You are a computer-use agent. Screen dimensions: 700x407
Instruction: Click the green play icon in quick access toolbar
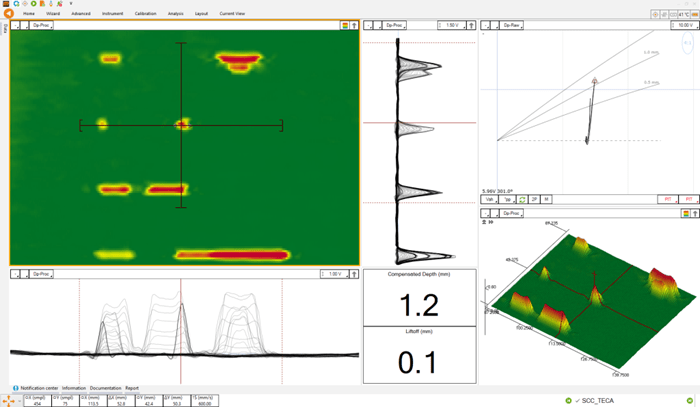33,4
